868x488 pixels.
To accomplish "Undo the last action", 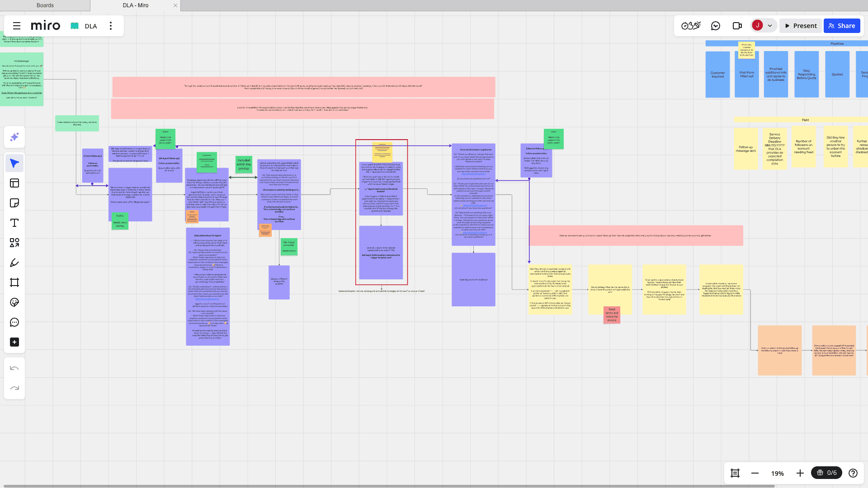I will tap(14, 368).
